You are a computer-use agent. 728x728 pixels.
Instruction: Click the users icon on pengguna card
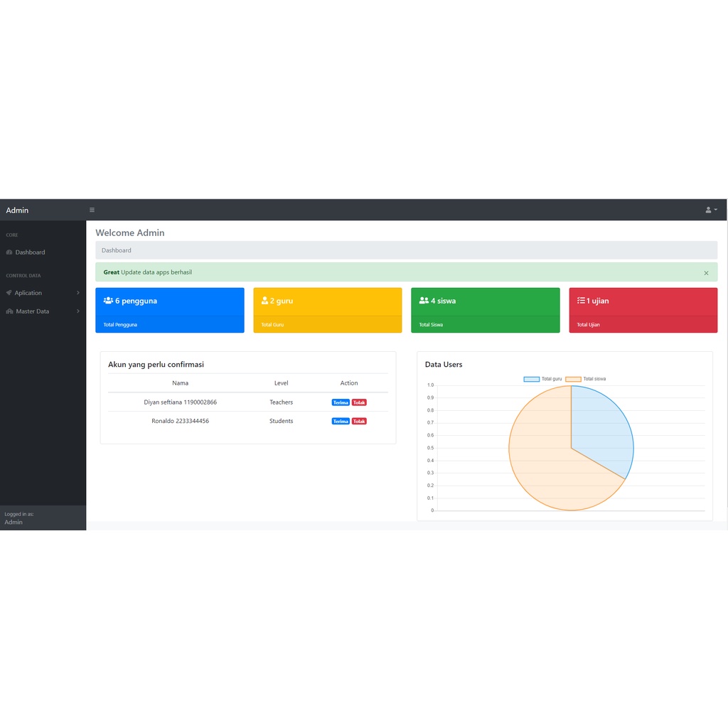(x=108, y=301)
